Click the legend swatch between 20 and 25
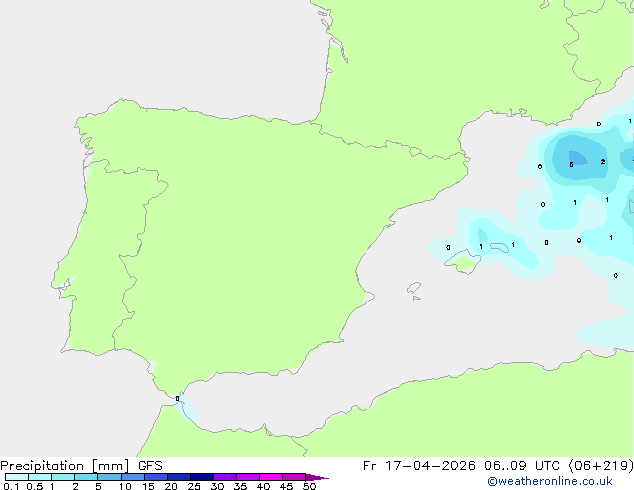This screenshot has width=634, height=490. coord(179,477)
